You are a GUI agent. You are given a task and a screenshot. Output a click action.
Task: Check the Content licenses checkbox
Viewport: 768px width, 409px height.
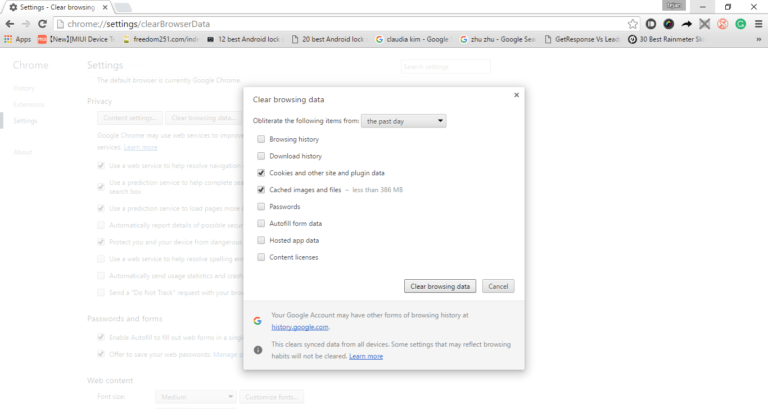[x=261, y=257]
